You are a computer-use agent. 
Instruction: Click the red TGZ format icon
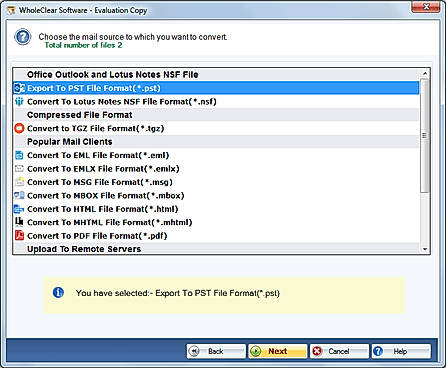coord(19,128)
